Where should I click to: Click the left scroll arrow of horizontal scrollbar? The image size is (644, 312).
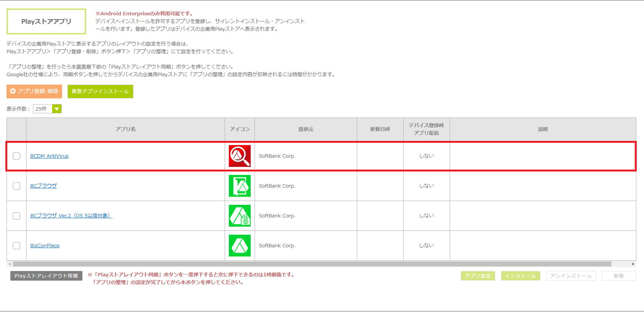(x=10, y=264)
